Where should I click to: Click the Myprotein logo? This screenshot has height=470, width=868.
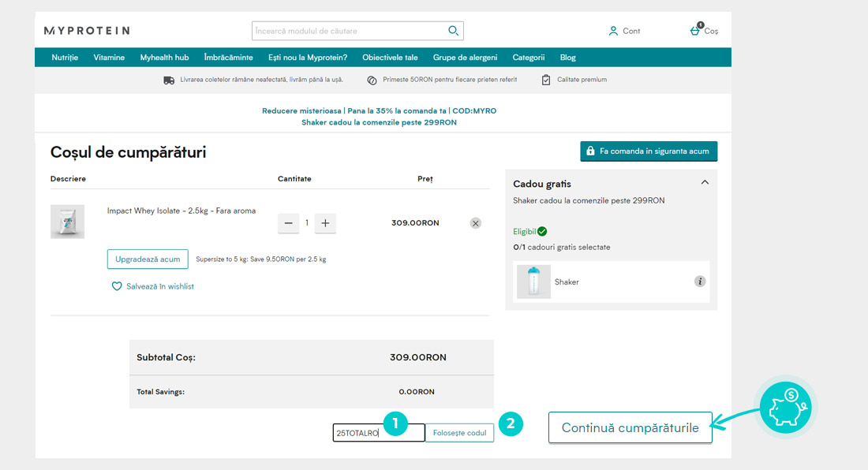[87, 31]
